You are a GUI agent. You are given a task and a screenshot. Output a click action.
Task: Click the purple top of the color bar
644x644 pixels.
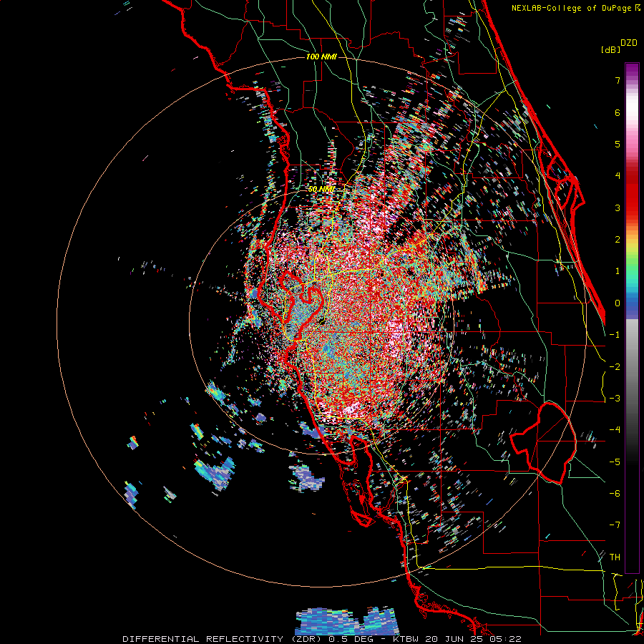[x=632, y=70]
